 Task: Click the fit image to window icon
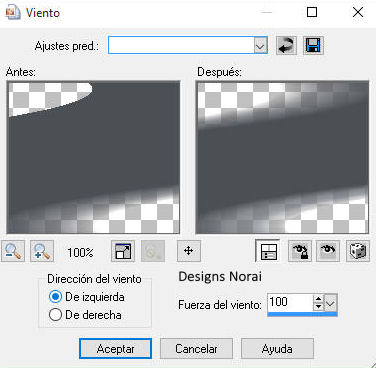pos(123,251)
